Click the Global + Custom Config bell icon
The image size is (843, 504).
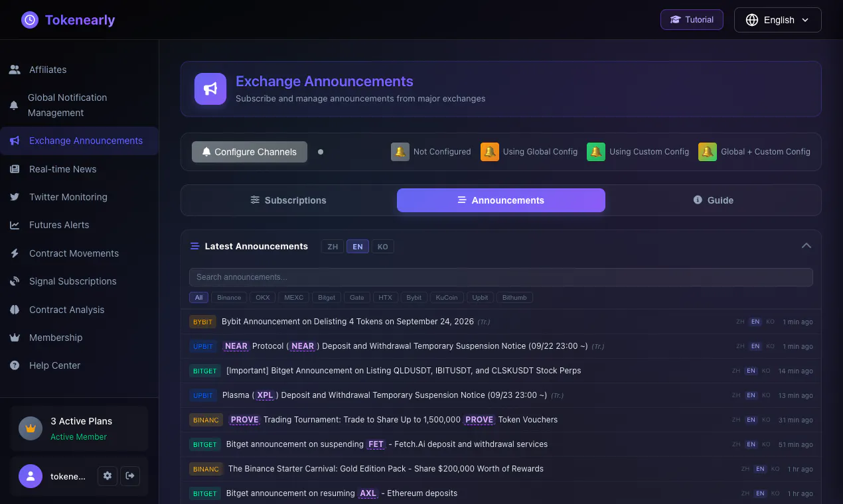(x=708, y=152)
